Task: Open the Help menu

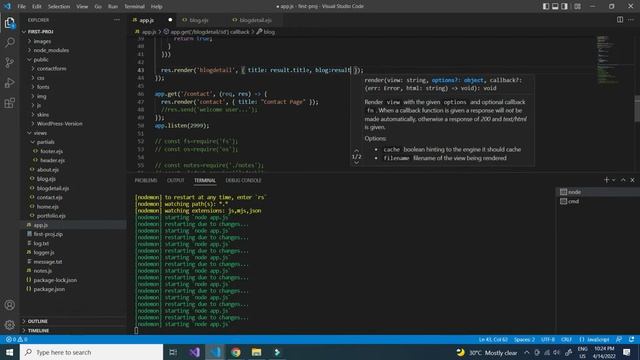Action: pyautogui.click(x=157, y=7)
